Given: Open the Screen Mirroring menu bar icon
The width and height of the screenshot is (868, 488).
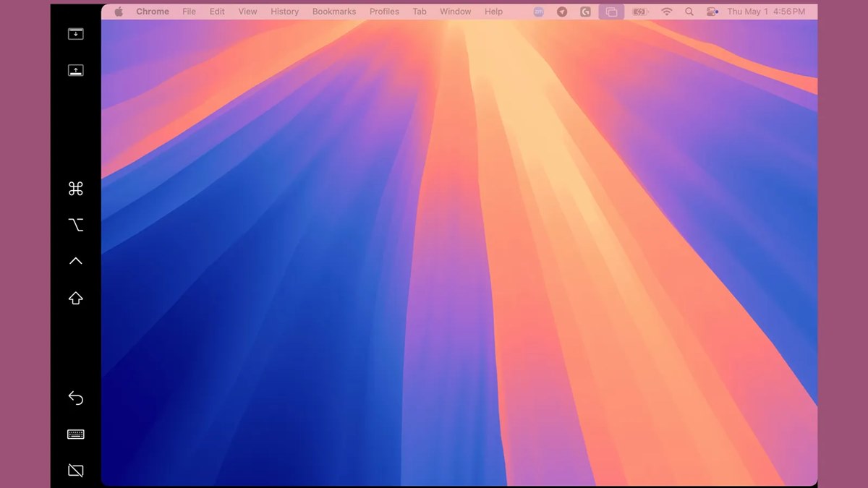Looking at the screenshot, I should [x=611, y=12].
